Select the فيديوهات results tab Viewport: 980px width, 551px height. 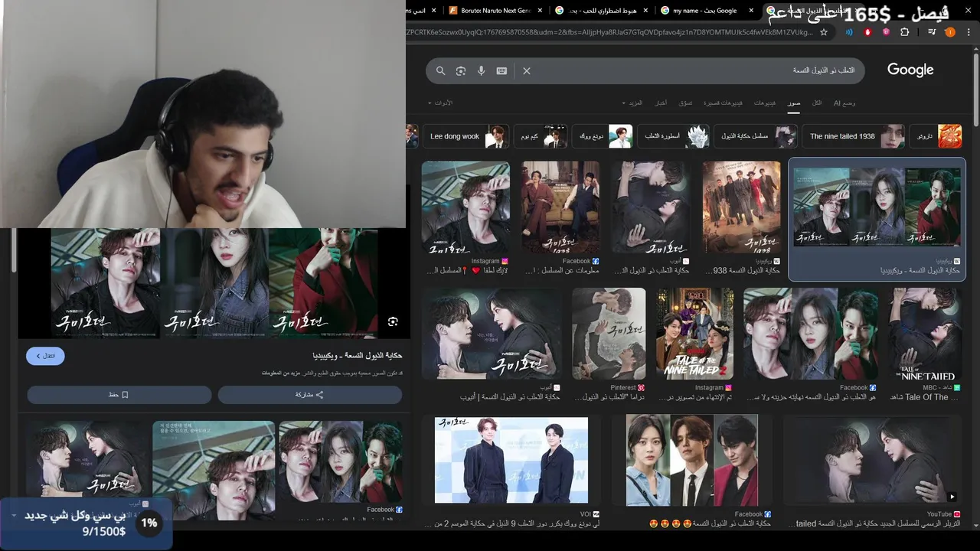click(764, 103)
